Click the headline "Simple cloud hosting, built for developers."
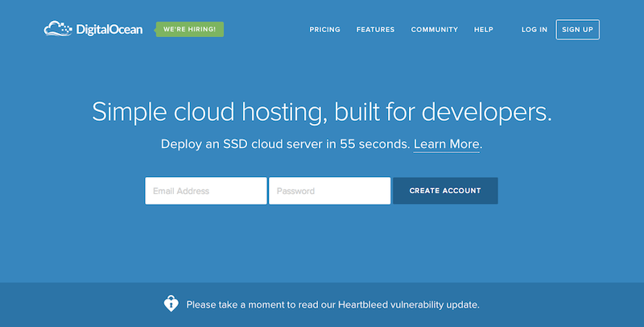 click(x=321, y=112)
